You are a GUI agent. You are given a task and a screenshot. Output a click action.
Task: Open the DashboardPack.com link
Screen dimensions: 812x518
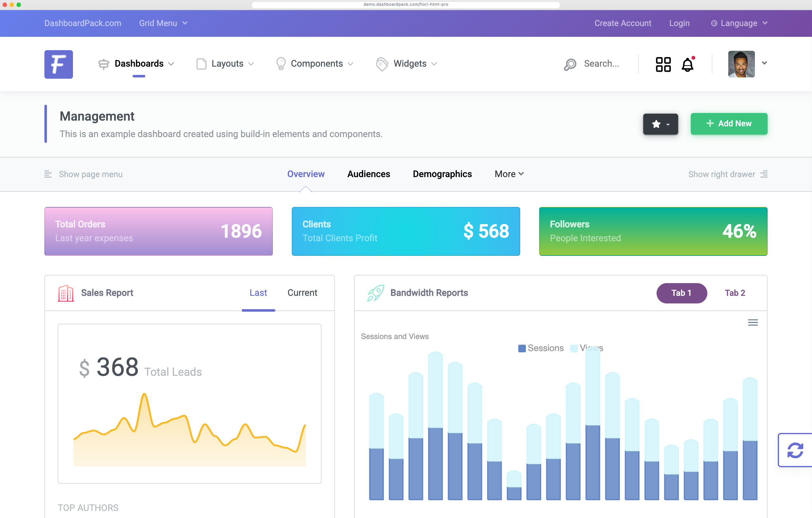pos(83,23)
